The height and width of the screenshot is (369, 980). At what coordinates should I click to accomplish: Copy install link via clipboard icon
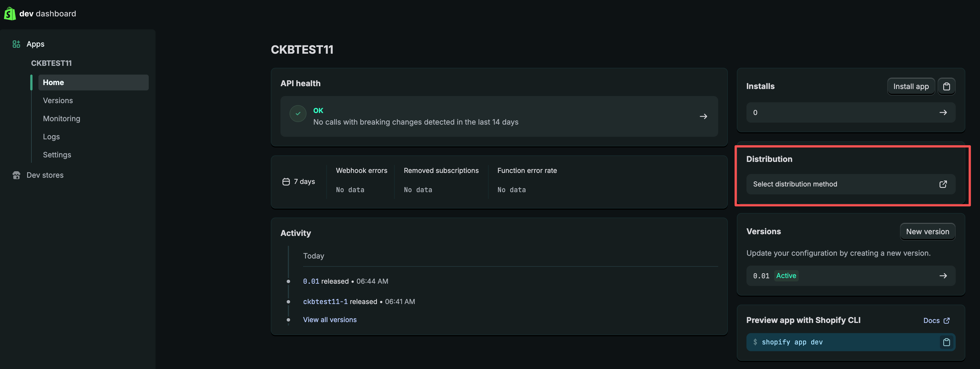coord(946,87)
